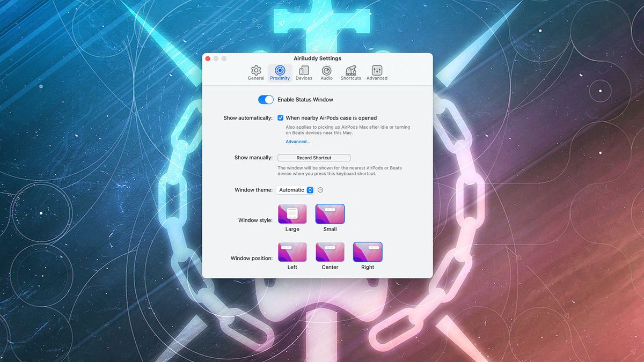Screen dimensions: 644x362
Task: Set window position to Right
Action: click(367, 252)
